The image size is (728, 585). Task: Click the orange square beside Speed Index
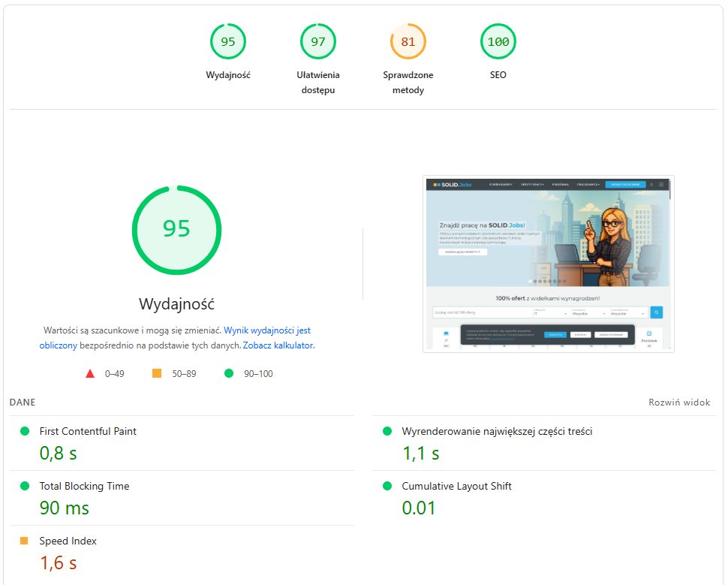tap(24, 541)
